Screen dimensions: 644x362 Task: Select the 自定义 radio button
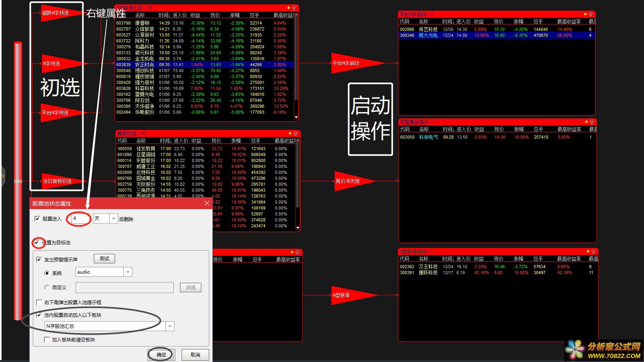click(x=47, y=288)
